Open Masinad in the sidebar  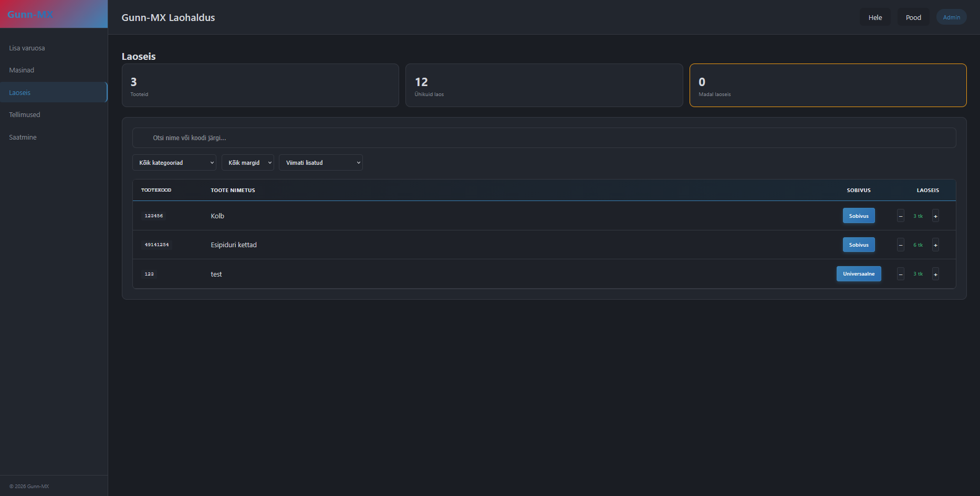pos(22,70)
